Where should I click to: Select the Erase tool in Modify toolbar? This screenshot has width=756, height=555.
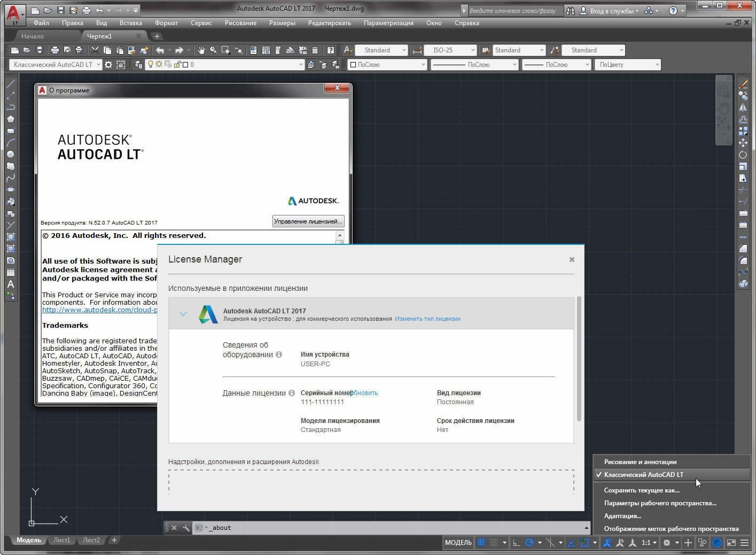[743, 84]
